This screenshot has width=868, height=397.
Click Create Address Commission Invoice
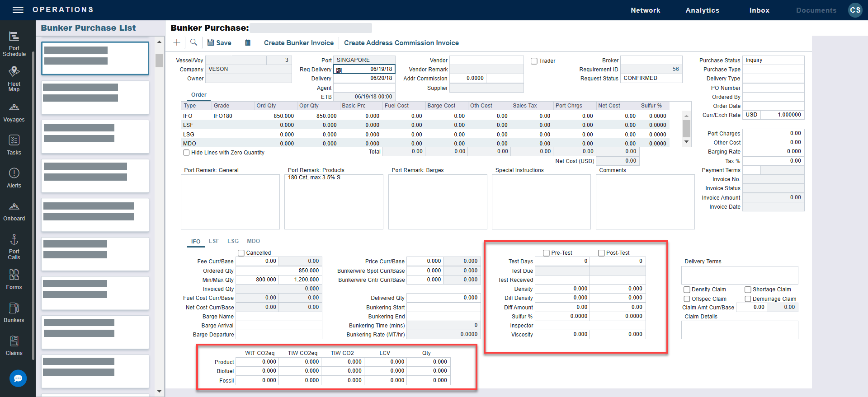click(401, 43)
